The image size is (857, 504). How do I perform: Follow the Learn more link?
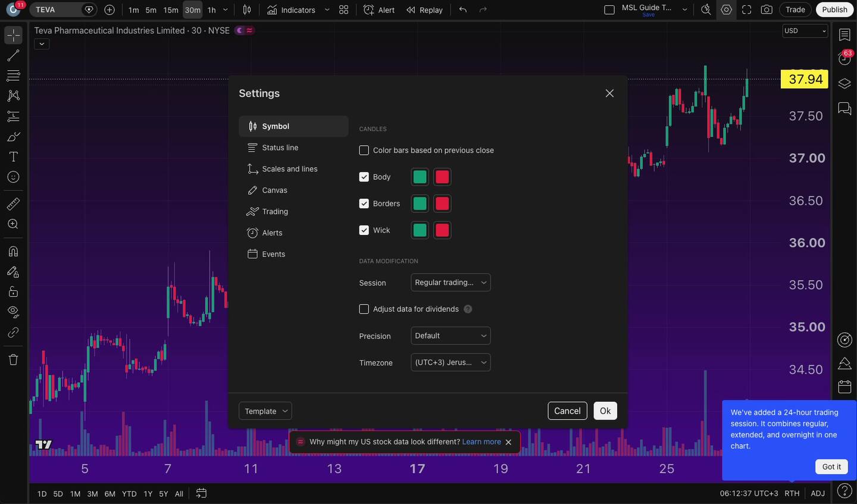pos(481,442)
